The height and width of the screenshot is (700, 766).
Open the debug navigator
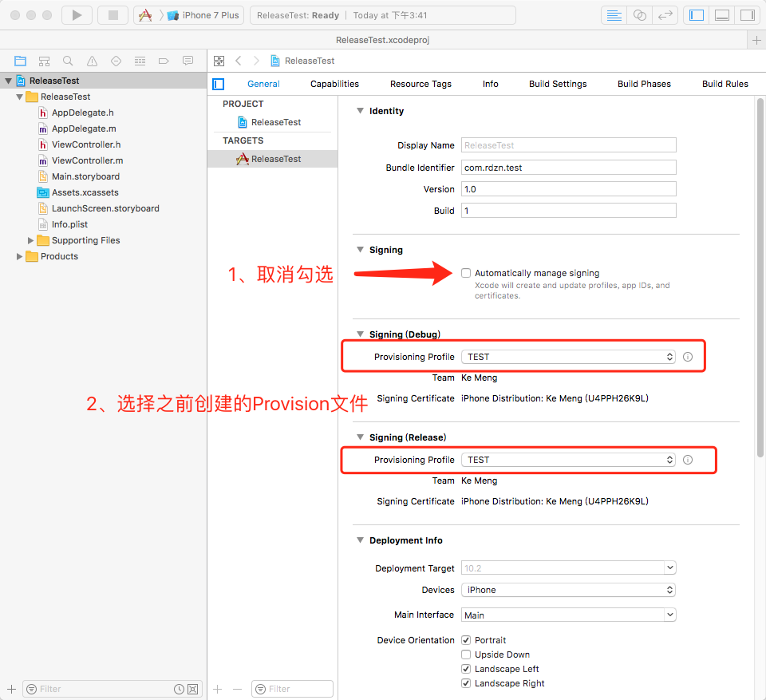click(x=140, y=61)
